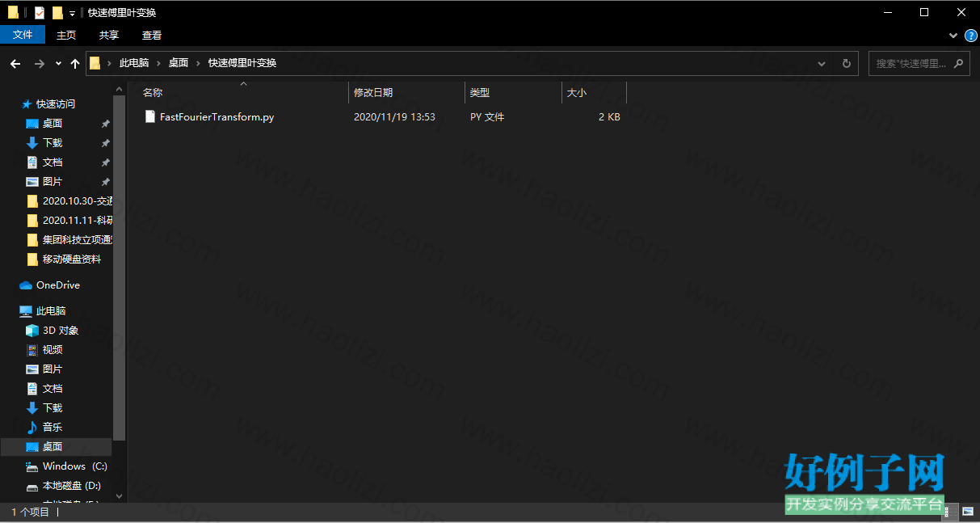This screenshot has height=523, width=980.
Task: Open the Customize Quick Access Toolbar dropdown
Action: click(x=72, y=13)
